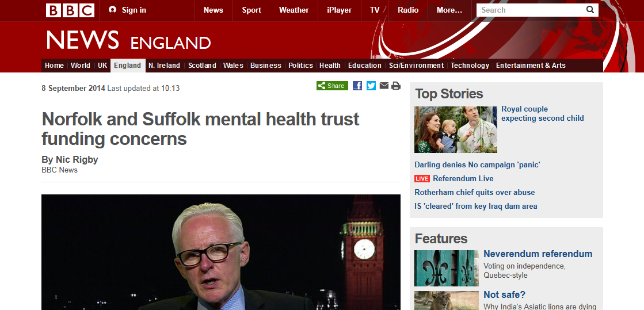Viewport: 644px width, 310px height.
Task: Click the Sign in user icon
Action: point(113,10)
